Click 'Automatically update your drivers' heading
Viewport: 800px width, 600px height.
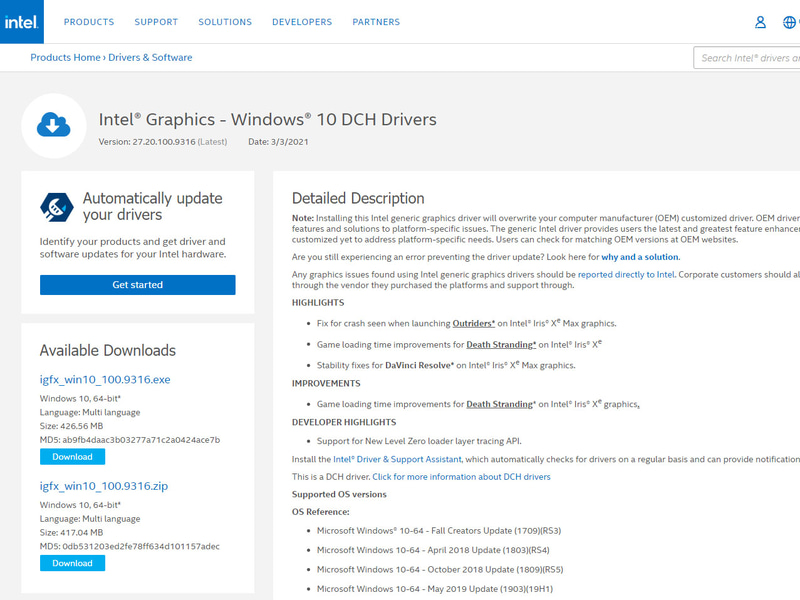(153, 206)
